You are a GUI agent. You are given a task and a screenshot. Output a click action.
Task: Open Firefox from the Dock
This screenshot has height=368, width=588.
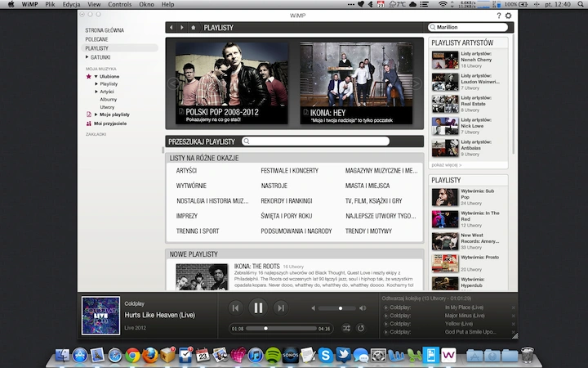(150, 355)
